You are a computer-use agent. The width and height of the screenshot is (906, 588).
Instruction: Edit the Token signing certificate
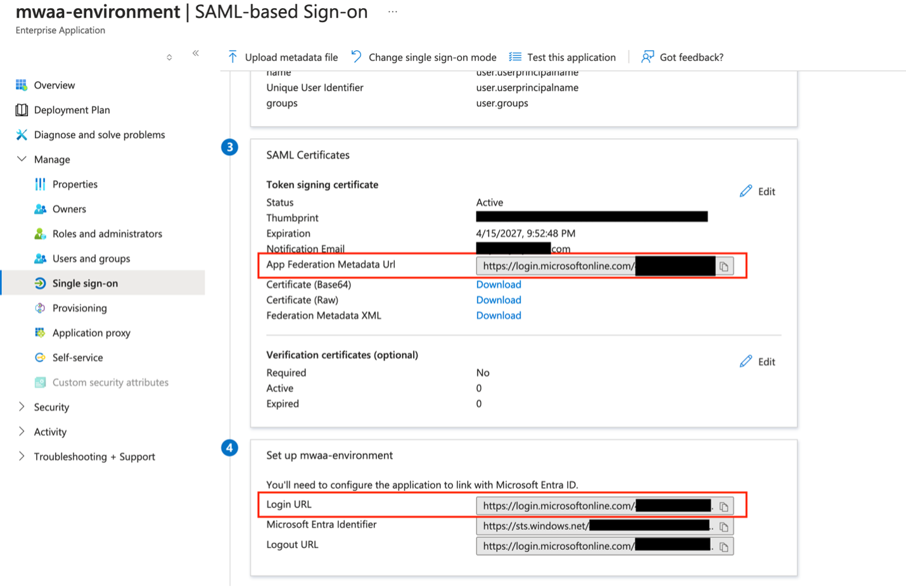pos(758,191)
